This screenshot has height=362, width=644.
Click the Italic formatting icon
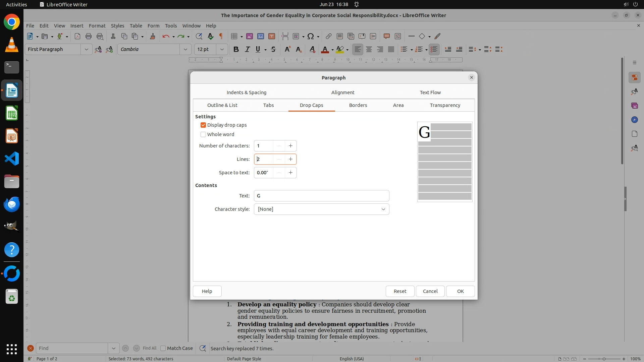(247, 49)
